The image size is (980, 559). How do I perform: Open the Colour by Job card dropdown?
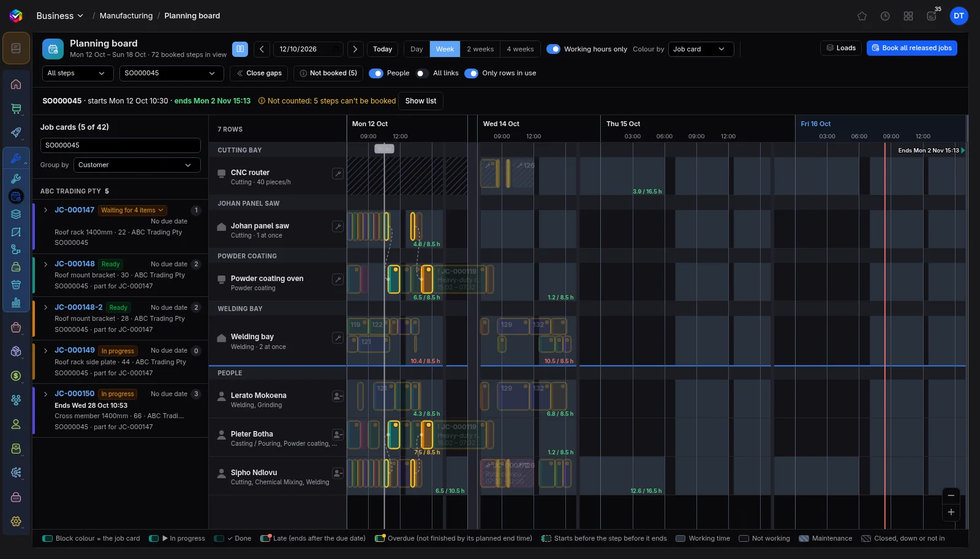(701, 49)
